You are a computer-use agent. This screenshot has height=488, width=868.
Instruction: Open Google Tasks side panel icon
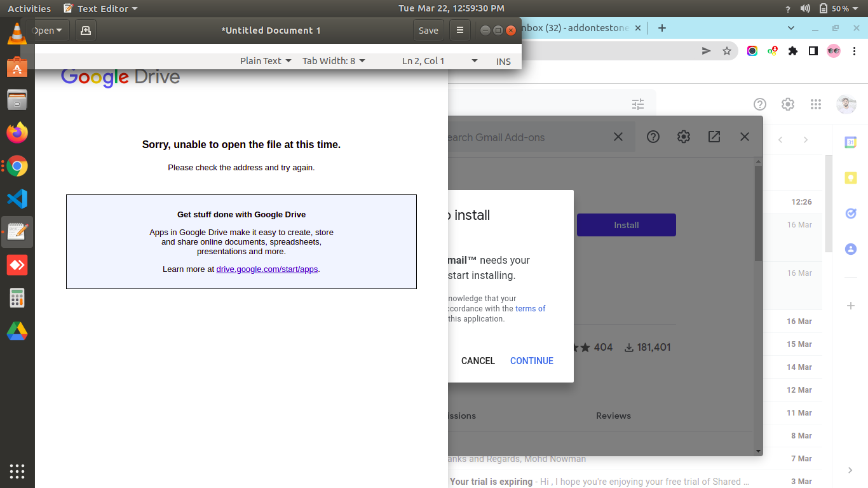click(x=851, y=213)
